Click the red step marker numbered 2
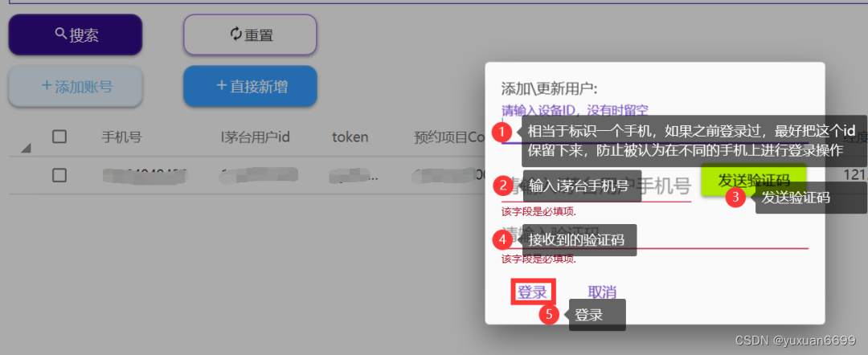Screen dimensions: 868x355 click(502, 186)
